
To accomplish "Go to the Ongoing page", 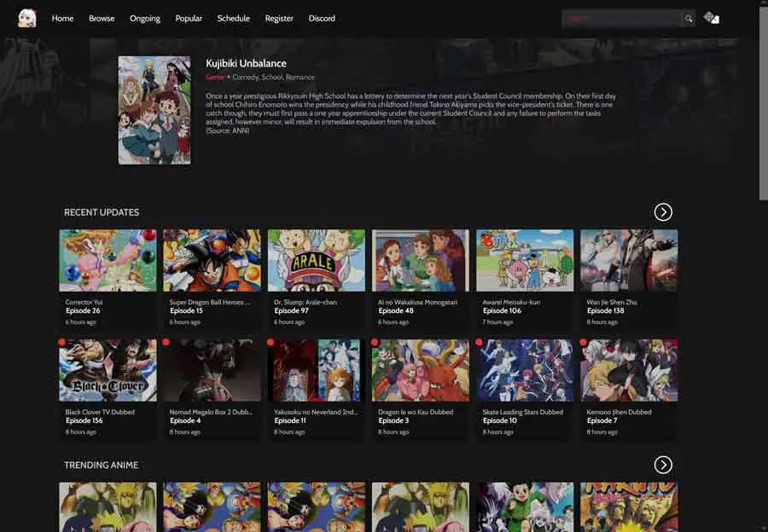I will pyautogui.click(x=145, y=18).
